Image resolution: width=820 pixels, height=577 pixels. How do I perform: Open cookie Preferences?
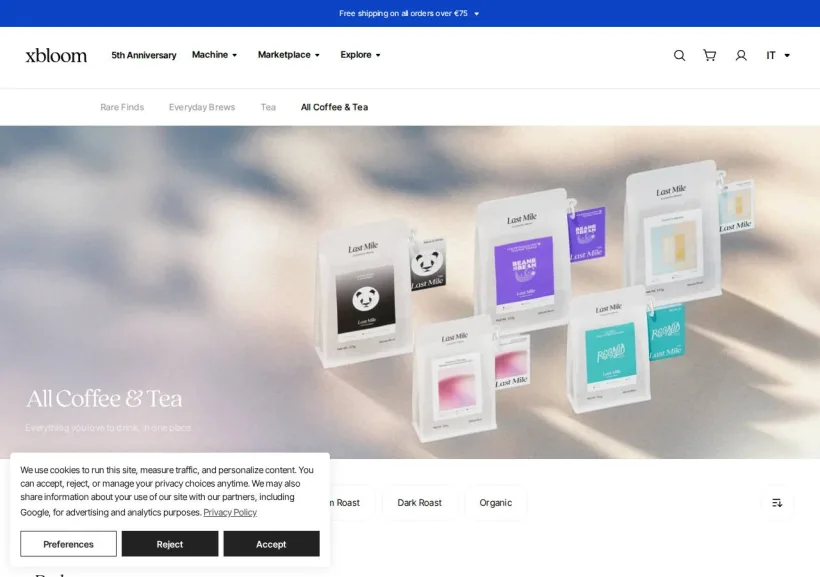(x=69, y=544)
